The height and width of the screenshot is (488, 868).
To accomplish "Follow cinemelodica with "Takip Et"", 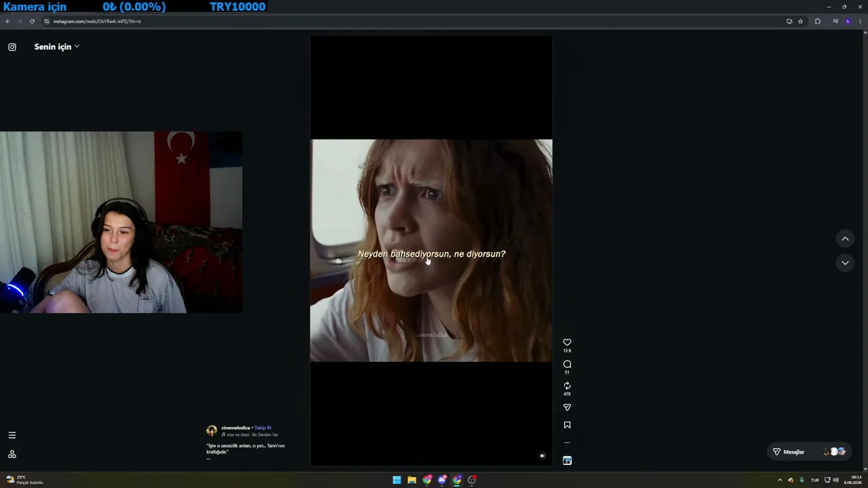I will pos(262,428).
